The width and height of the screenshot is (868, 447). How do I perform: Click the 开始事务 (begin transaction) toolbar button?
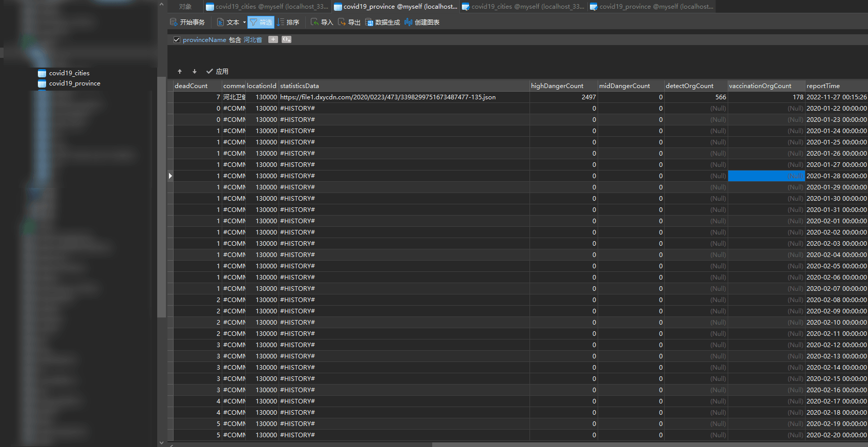click(187, 23)
